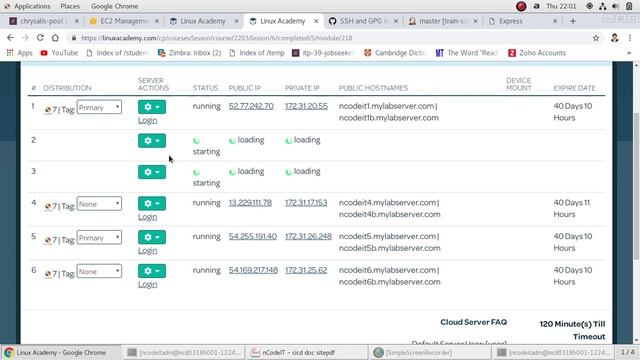Image resolution: width=640 pixels, height=360 pixels.
Task: Go forward in browser history
Action: coord(25,38)
